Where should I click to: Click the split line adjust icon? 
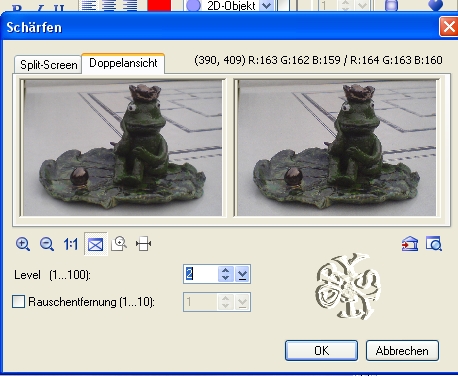144,244
